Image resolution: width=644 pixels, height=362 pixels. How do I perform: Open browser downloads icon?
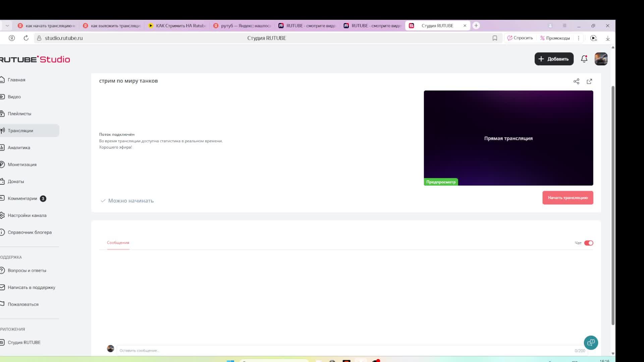tap(607, 38)
